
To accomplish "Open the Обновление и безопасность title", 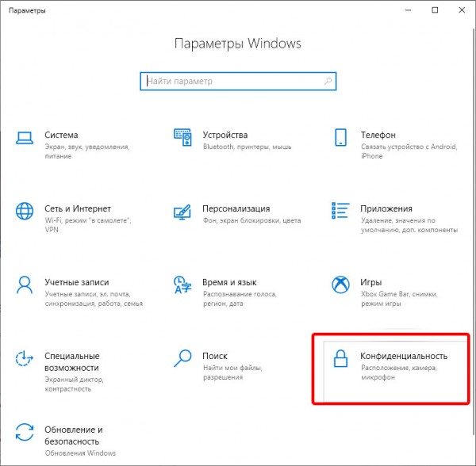I will (x=74, y=435).
